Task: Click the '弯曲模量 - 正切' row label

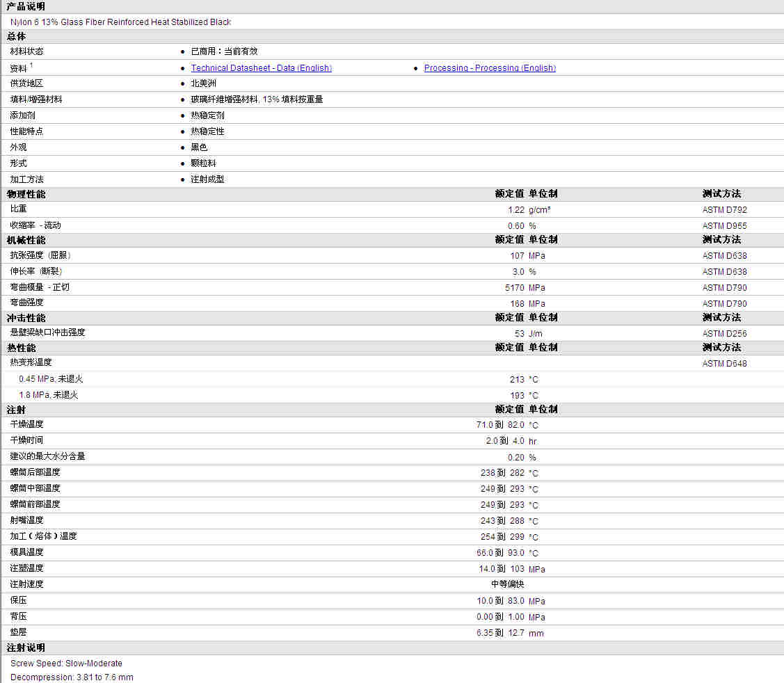Action: [40, 287]
